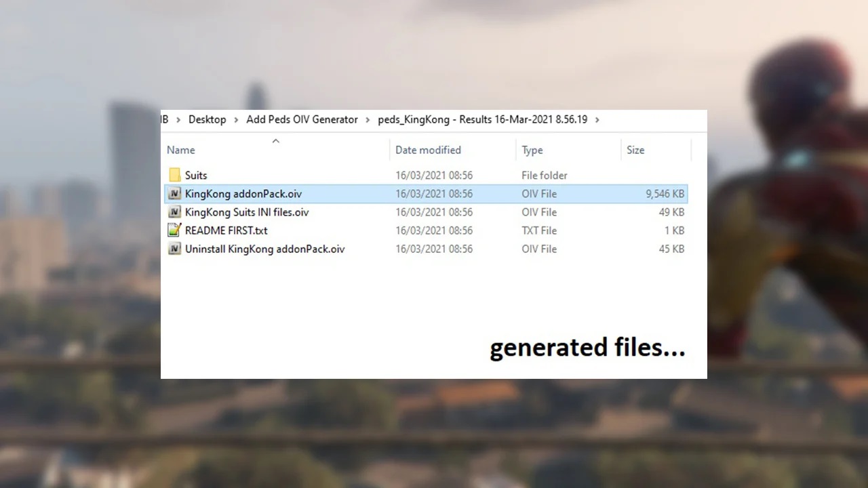Viewport: 868px width, 488px height.
Task: Click the TXT File type entry
Action: point(539,230)
